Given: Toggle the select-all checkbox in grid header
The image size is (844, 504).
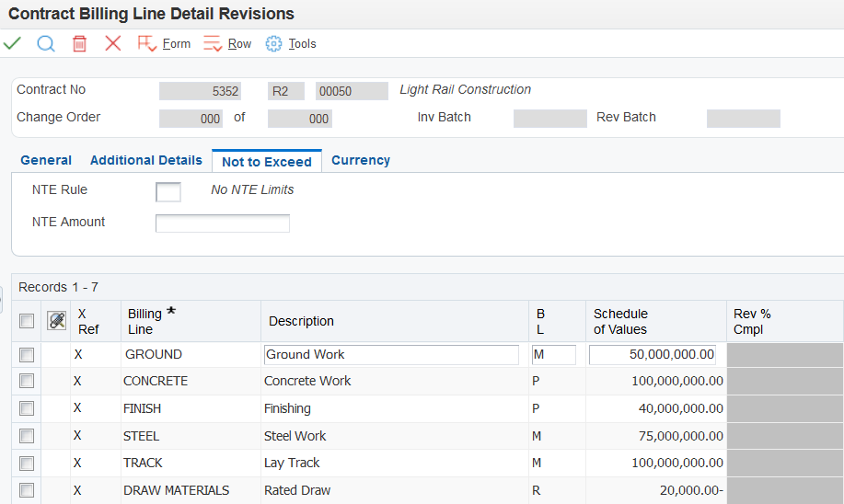Looking at the screenshot, I should point(27,321).
